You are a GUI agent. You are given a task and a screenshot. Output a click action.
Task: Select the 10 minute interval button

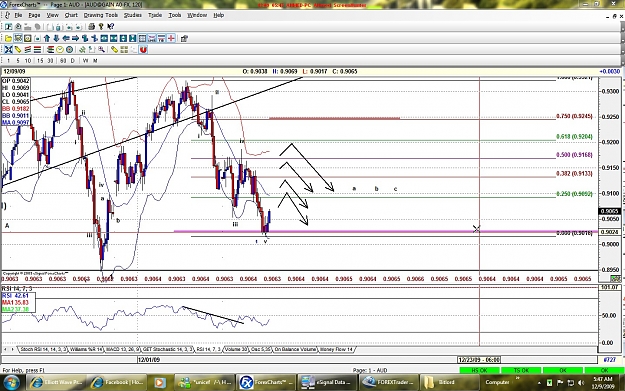pyautogui.click(x=28, y=61)
